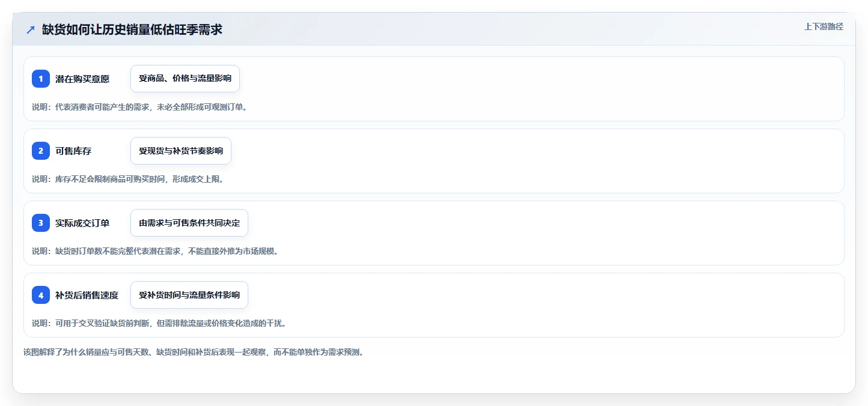Select step badge number 4

(41, 295)
